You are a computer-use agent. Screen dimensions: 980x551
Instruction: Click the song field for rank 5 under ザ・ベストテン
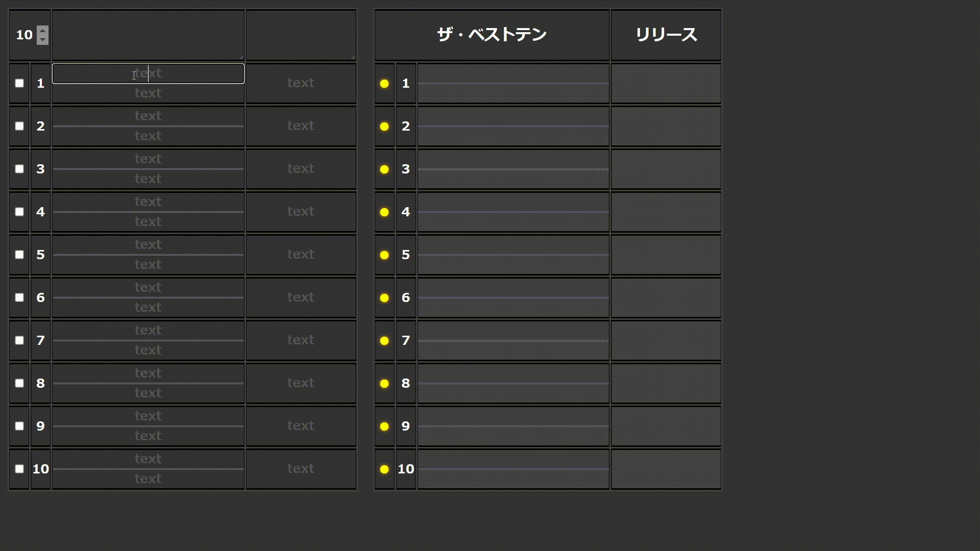[x=512, y=255]
